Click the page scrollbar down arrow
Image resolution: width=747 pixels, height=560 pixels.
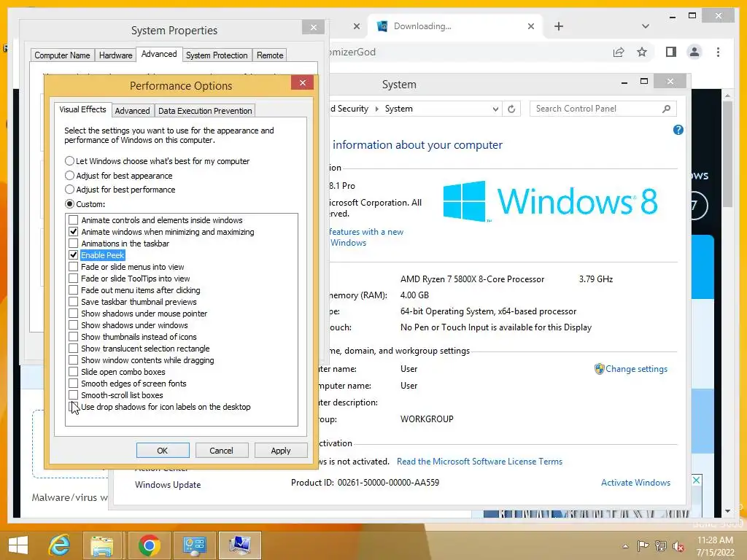tap(727, 511)
